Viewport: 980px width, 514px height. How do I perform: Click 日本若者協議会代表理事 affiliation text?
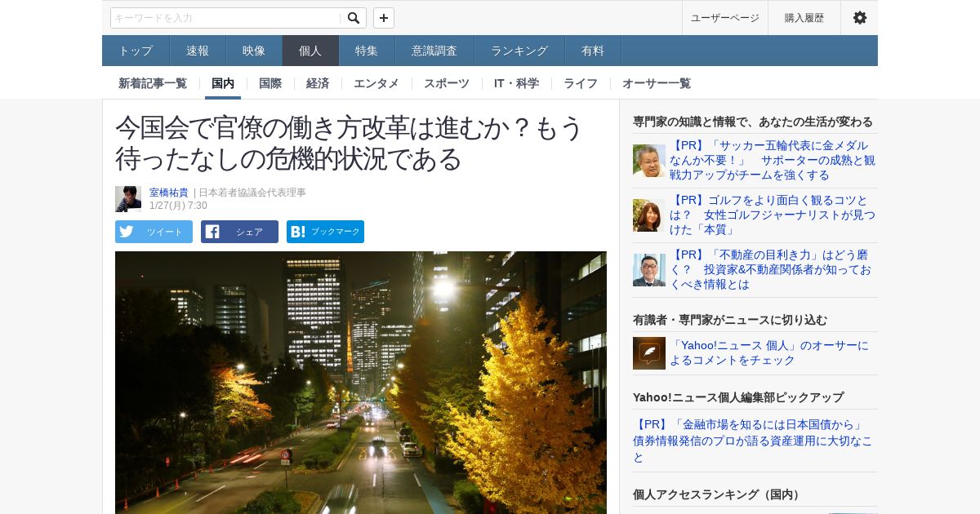click(252, 193)
